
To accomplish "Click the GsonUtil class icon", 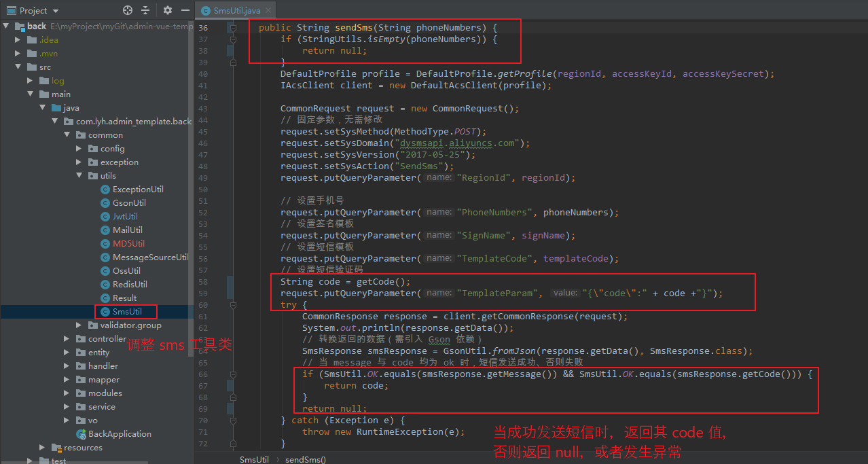I will coord(105,203).
